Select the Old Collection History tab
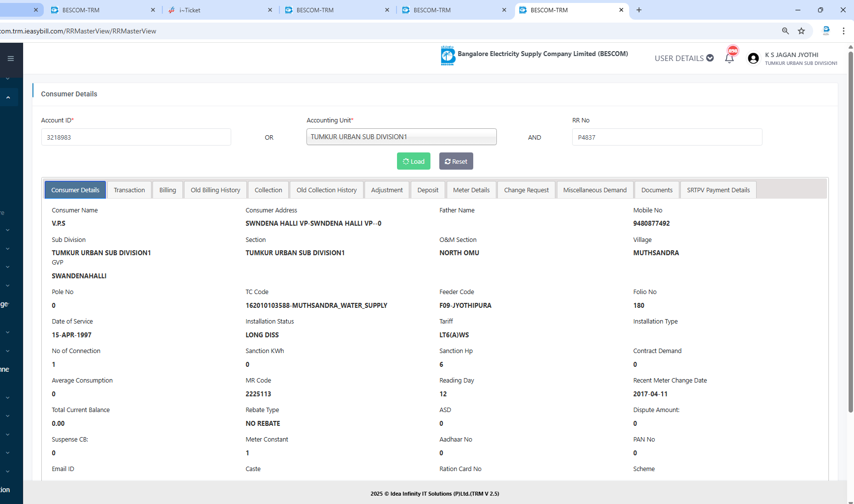This screenshot has width=854, height=504. [326, 190]
